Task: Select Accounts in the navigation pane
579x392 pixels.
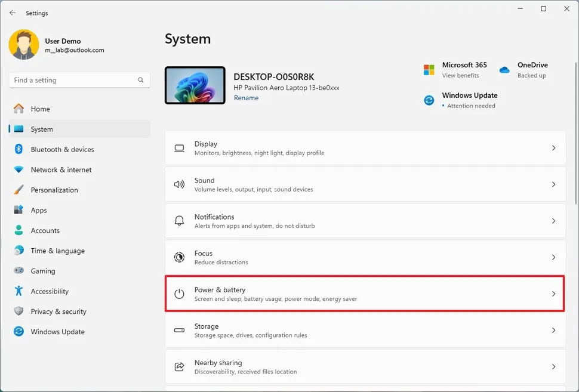Action: tap(44, 230)
